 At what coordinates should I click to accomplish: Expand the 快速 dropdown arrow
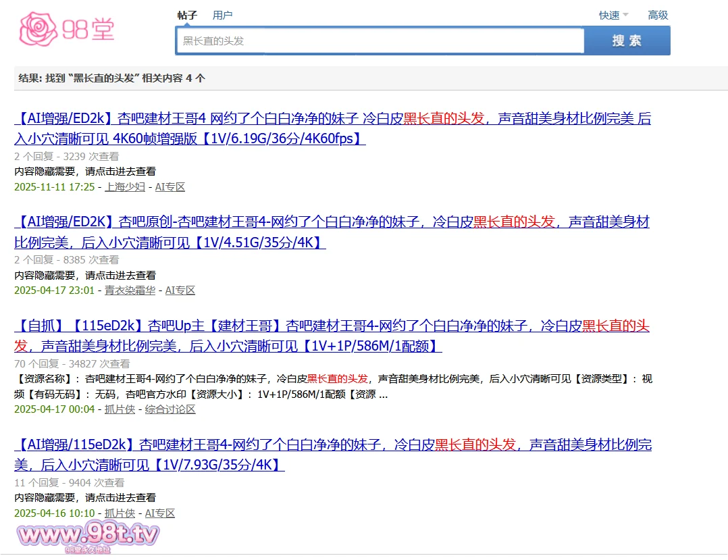click(x=625, y=15)
